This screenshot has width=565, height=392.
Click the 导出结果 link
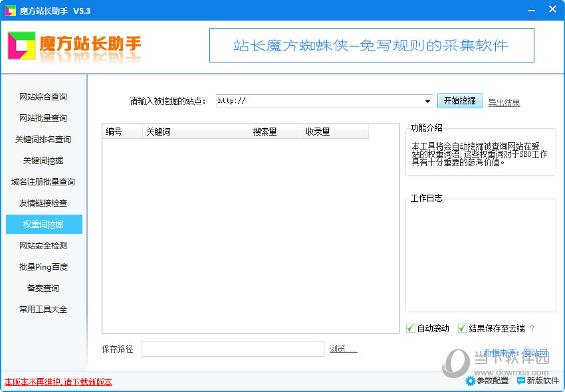pyautogui.click(x=504, y=102)
